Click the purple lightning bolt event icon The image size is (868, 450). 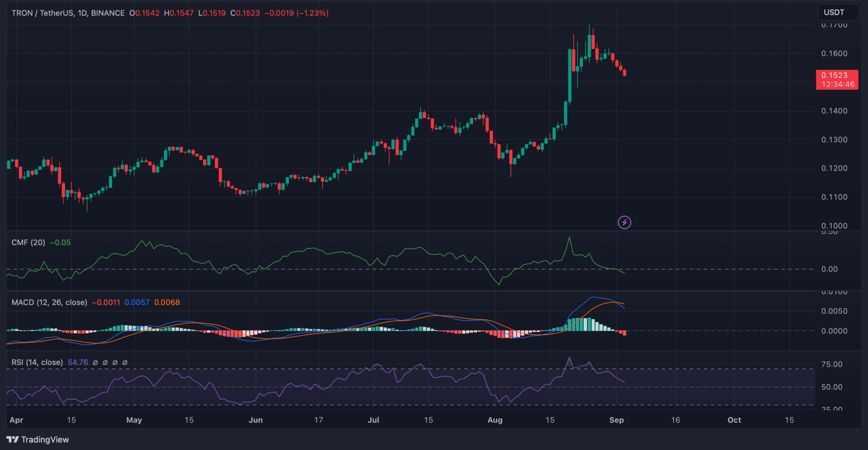click(x=624, y=222)
